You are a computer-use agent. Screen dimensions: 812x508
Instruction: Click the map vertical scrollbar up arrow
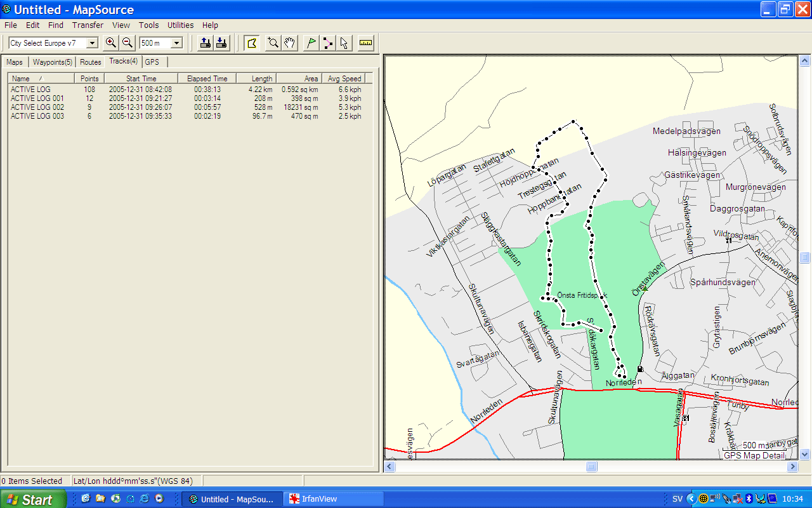click(x=804, y=61)
